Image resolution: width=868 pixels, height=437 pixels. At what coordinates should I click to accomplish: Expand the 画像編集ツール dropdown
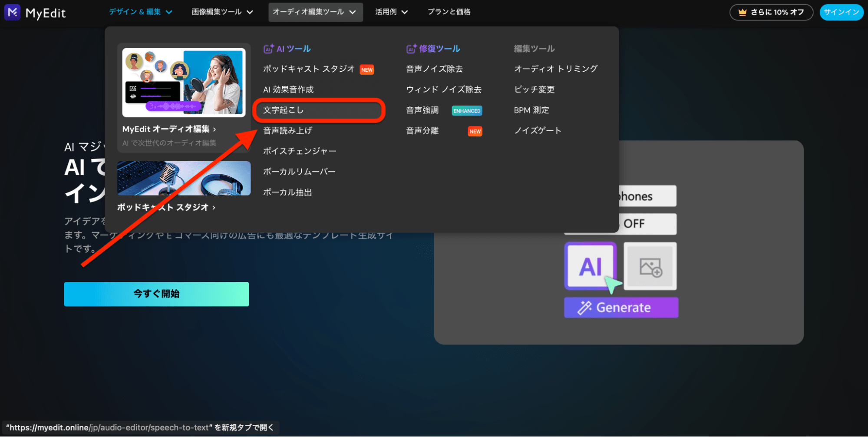point(222,12)
